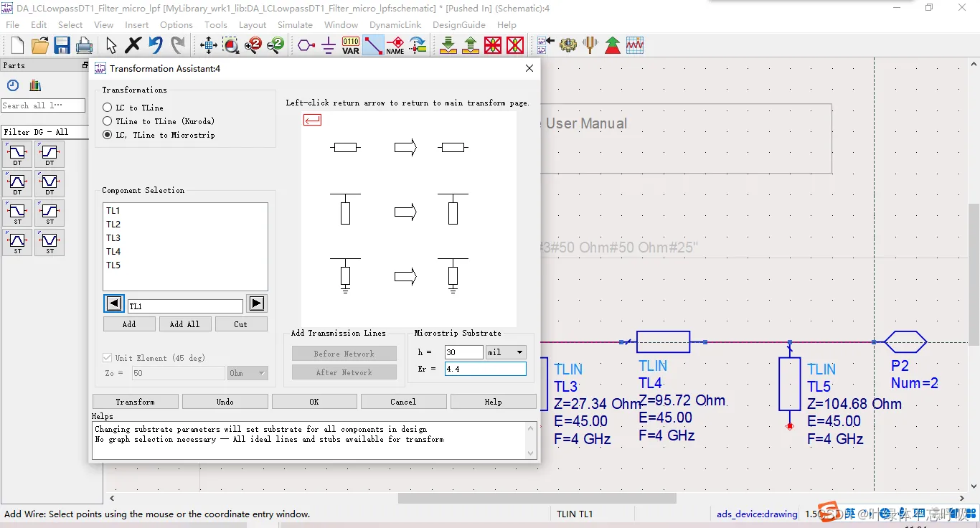Insert a VAR equation block
This screenshot has width=980, height=528.
351,46
